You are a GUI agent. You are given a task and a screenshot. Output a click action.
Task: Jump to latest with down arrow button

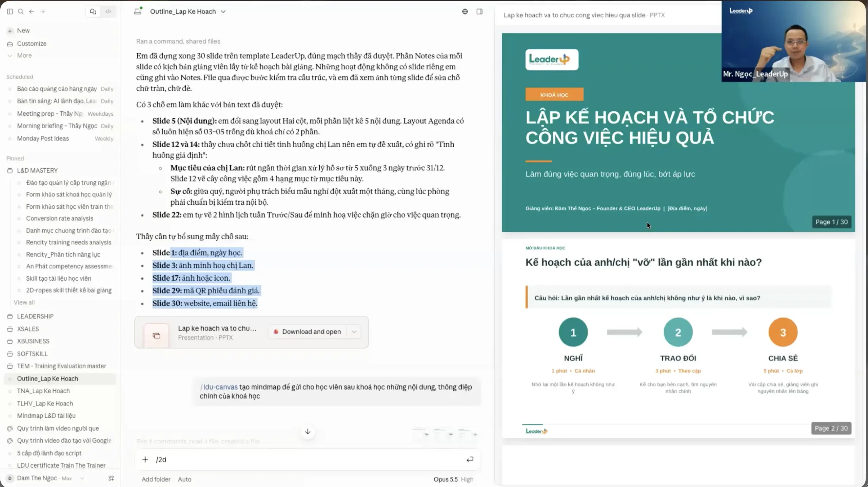[308, 432]
